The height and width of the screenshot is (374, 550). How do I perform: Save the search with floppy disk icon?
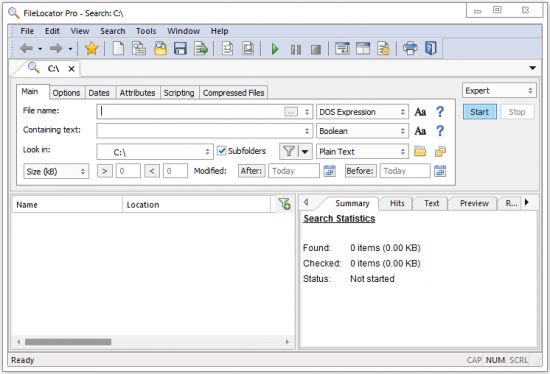[x=180, y=48]
